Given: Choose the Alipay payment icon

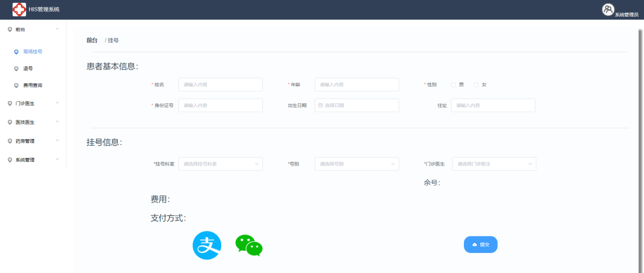Looking at the screenshot, I should (x=207, y=245).
